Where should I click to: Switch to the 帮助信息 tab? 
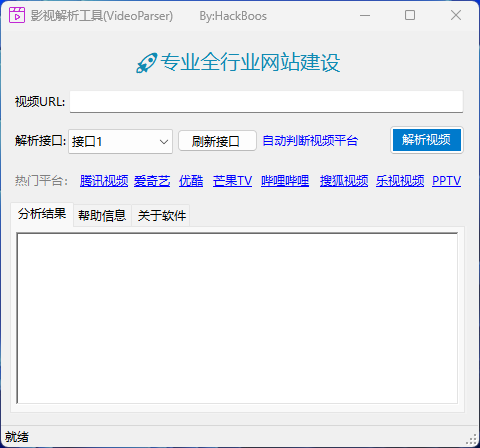click(x=102, y=216)
